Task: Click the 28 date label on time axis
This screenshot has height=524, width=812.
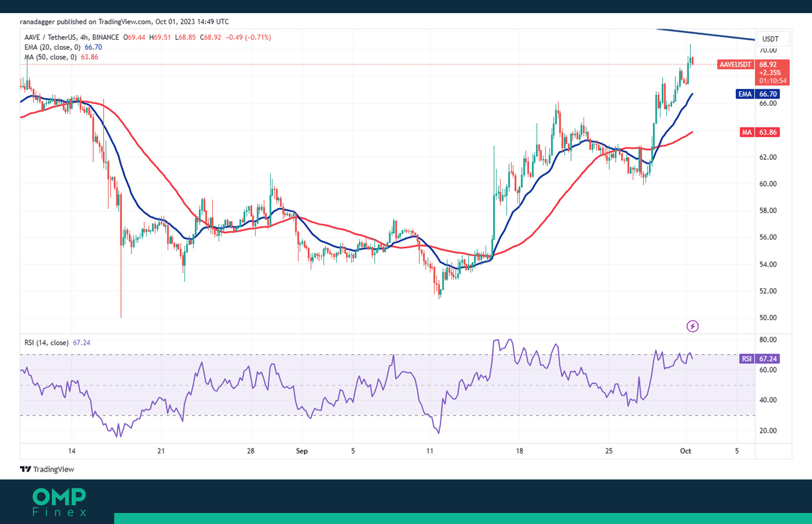Action: pos(251,451)
